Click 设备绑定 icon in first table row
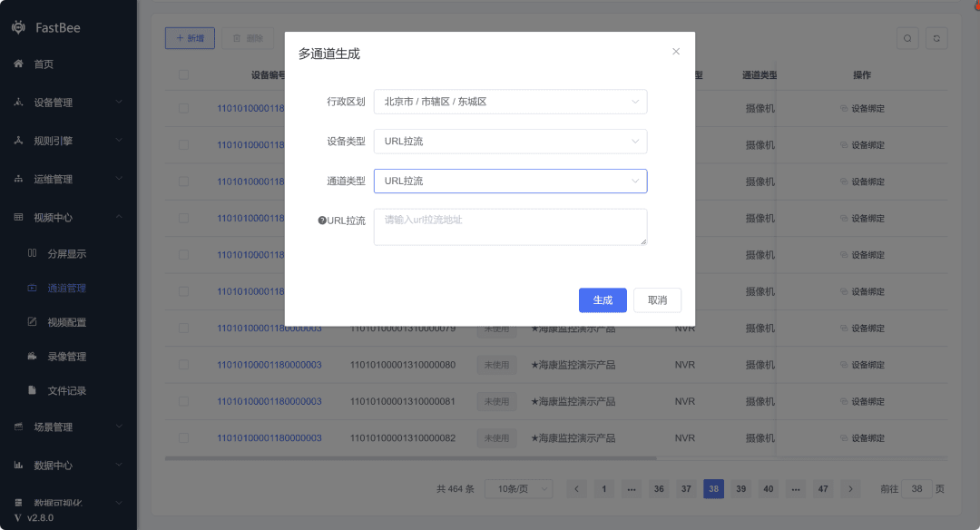Image resolution: width=980 pixels, height=530 pixels. 844,108
